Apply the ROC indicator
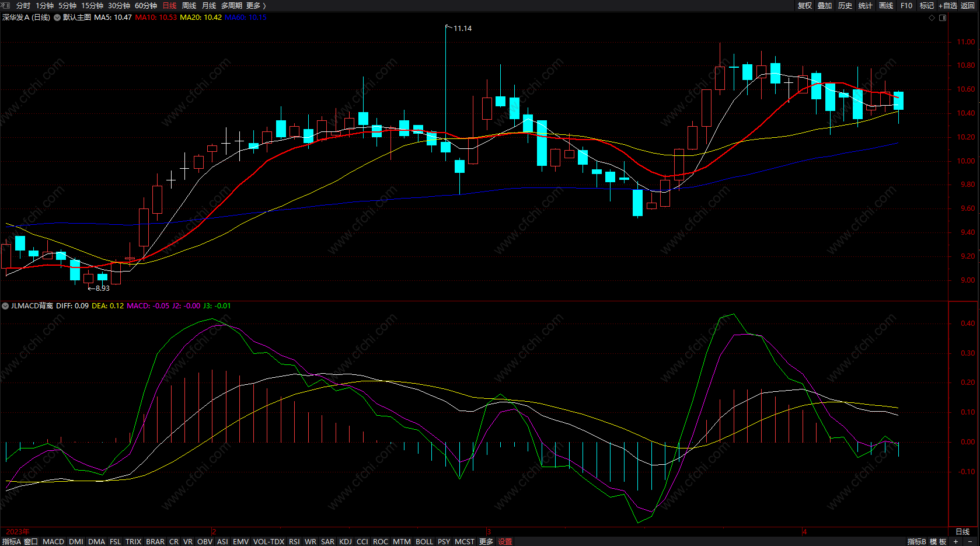This screenshot has height=546, width=980. click(381, 542)
